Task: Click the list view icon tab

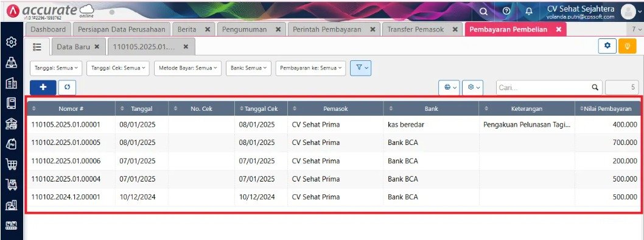Action: click(x=37, y=47)
